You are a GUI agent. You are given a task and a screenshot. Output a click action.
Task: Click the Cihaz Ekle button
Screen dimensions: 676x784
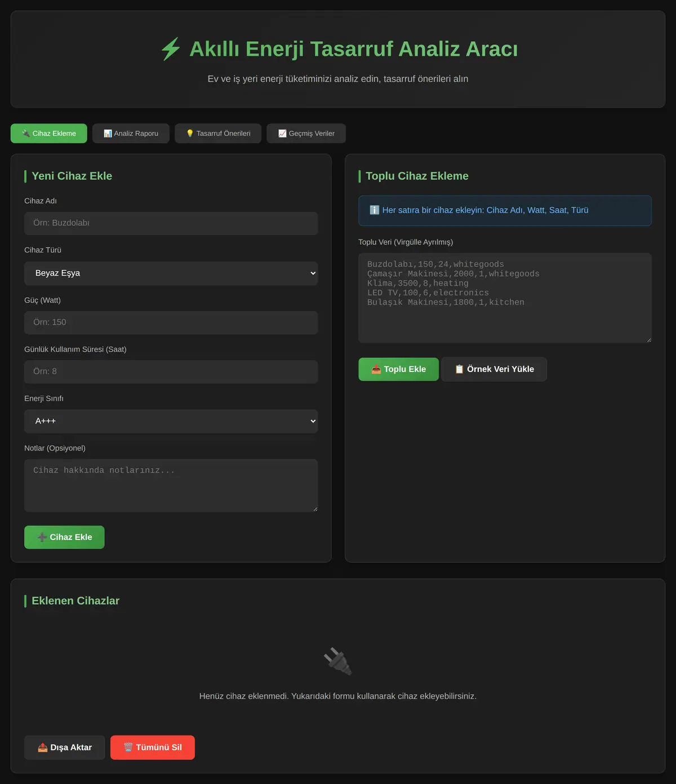(x=64, y=537)
